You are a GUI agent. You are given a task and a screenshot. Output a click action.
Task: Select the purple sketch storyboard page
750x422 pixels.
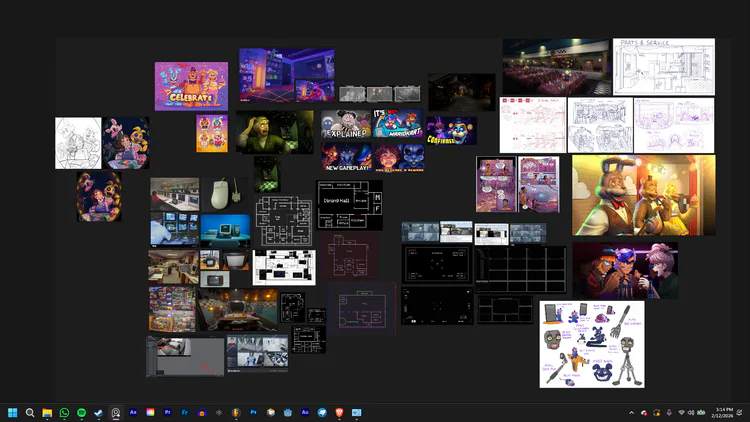(x=674, y=125)
